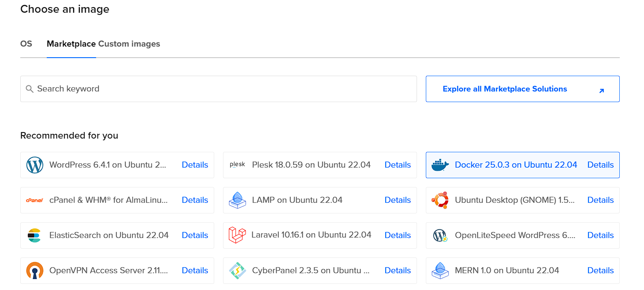
Task: View Details for Ubuntu Desktop GNOME
Action: 600,200
